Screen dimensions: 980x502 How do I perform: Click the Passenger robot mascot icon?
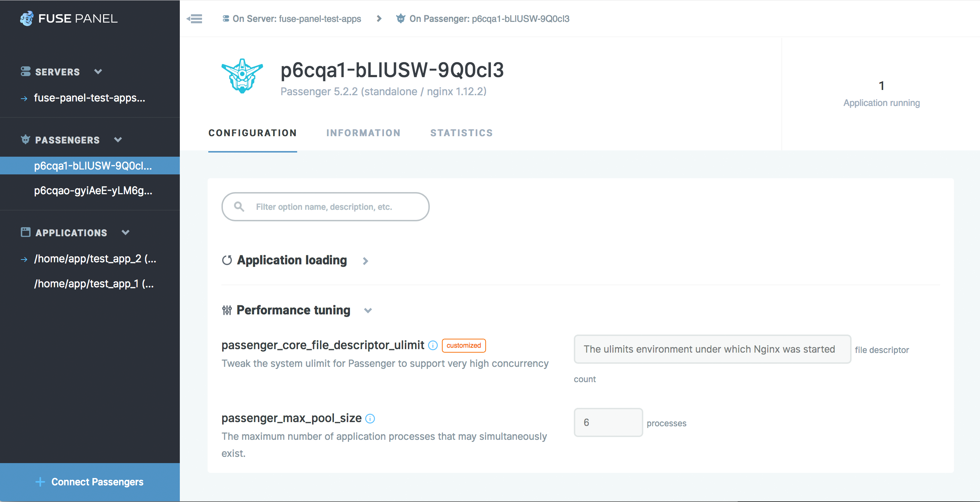(242, 76)
